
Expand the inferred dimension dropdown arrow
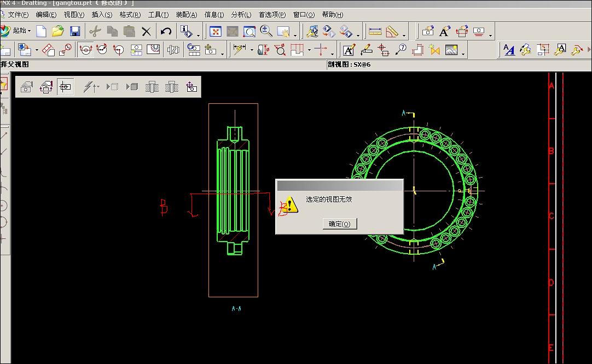point(252,50)
